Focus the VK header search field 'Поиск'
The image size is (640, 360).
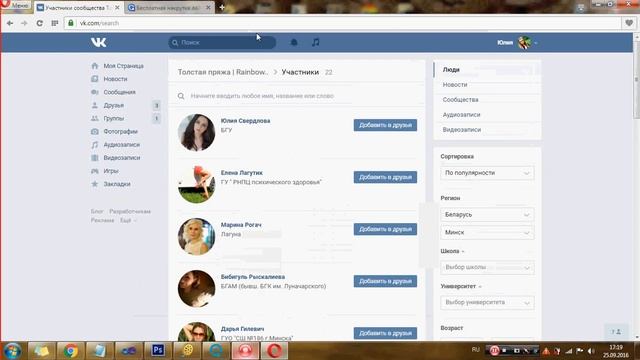pyautogui.click(x=222, y=42)
